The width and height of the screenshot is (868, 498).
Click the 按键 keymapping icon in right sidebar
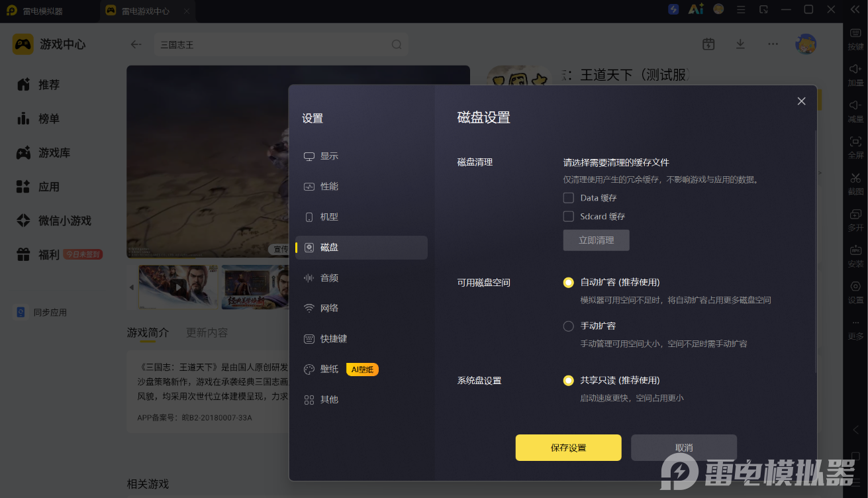coord(855,39)
